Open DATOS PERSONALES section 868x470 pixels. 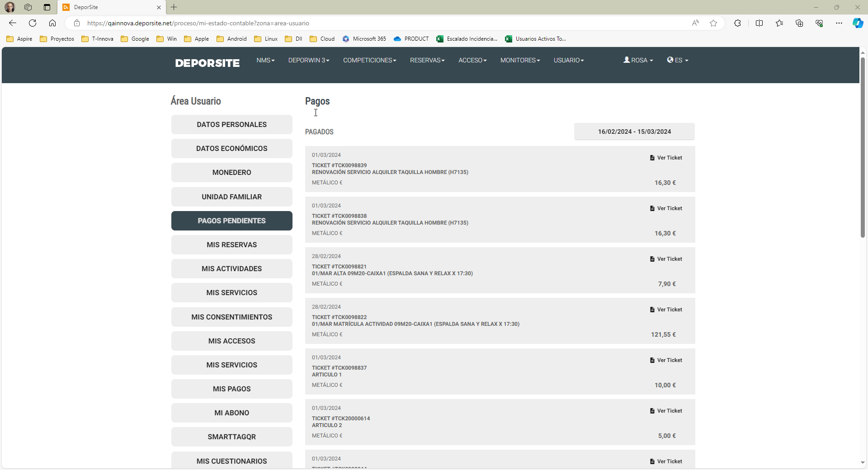[232, 124]
